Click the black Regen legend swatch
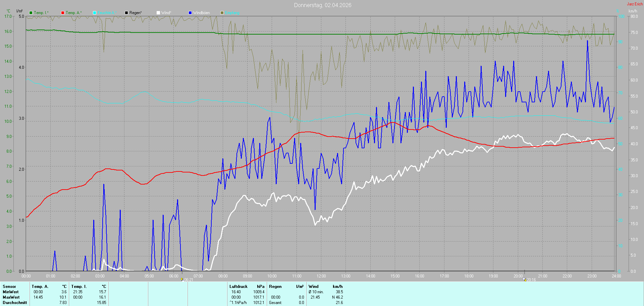This screenshot has height=306, width=644. (126, 13)
